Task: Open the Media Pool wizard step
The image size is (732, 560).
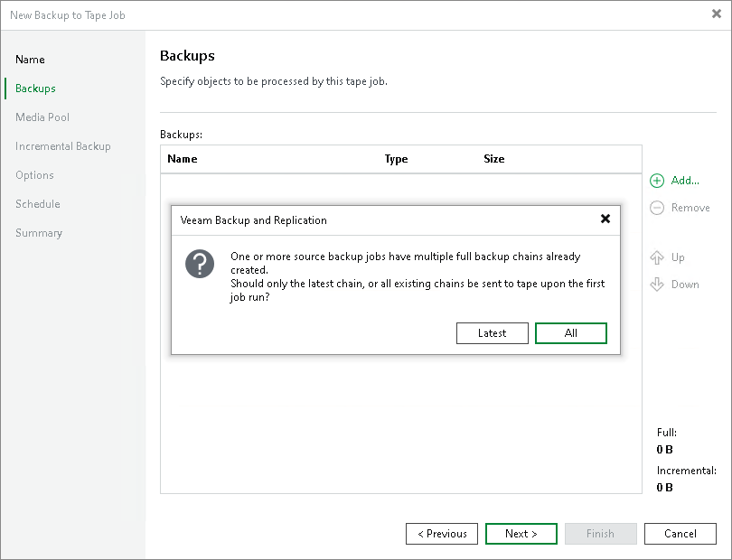Action: pyautogui.click(x=42, y=117)
